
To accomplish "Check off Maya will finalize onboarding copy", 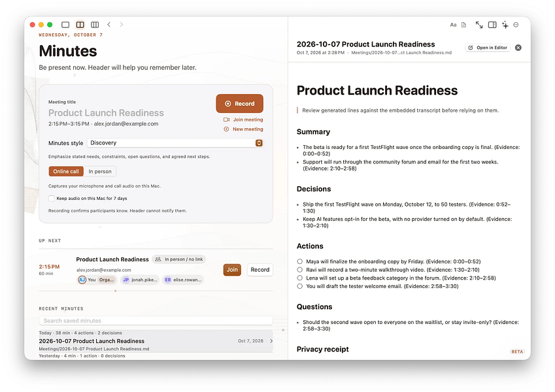I will [x=300, y=261].
